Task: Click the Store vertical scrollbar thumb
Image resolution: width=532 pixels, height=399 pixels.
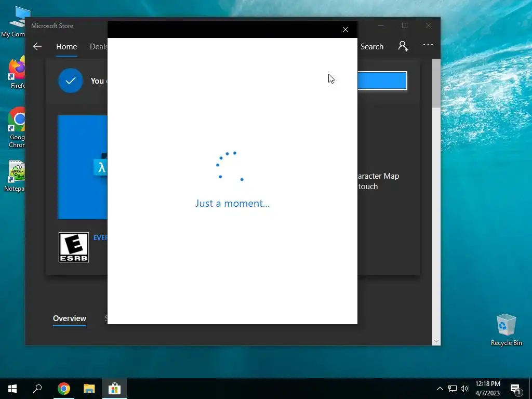Action: pos(436,83)
